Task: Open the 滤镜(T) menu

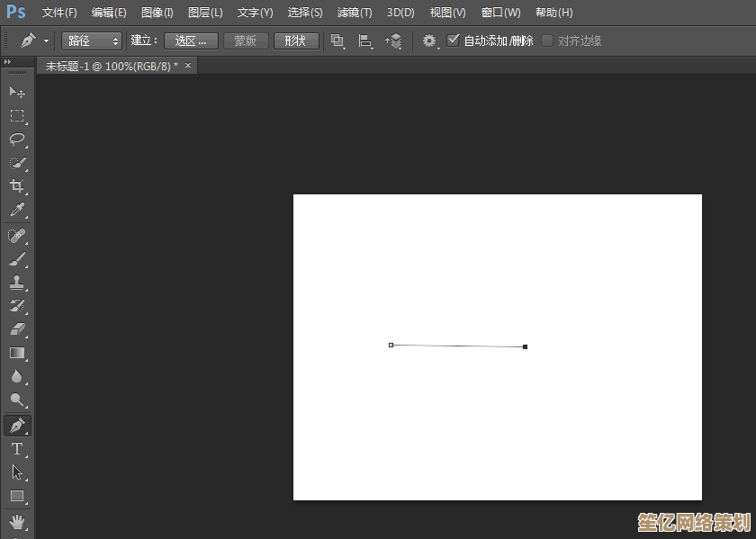Action: coord(355,13)
